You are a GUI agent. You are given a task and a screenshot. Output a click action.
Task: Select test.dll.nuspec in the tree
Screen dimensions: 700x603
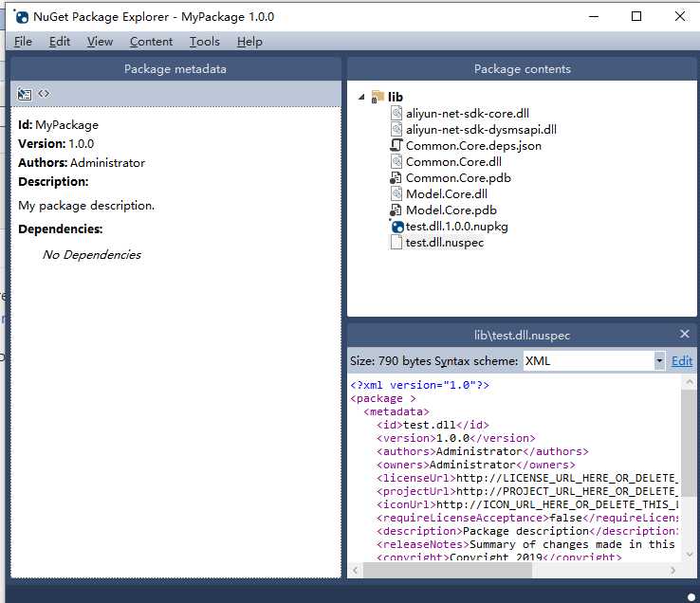pyautogui.click(x=445, y=243)
